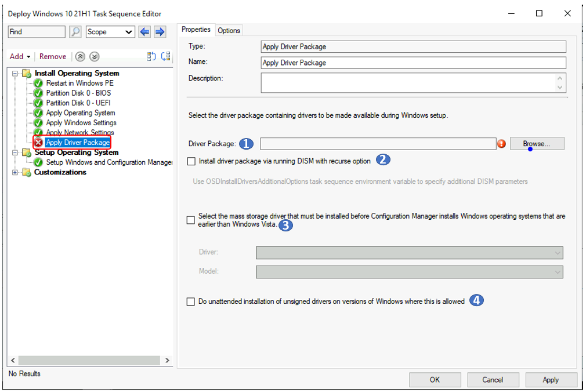Click the Remove step button
The image size is (586, 392).
click(53, 56)
